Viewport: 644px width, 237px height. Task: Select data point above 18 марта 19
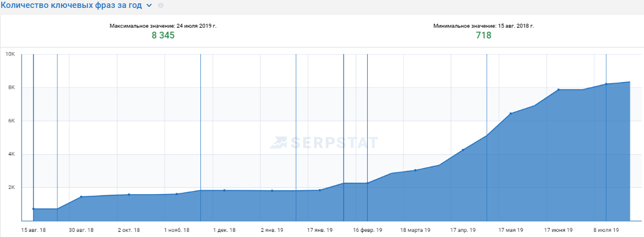(x=415, y=170)
